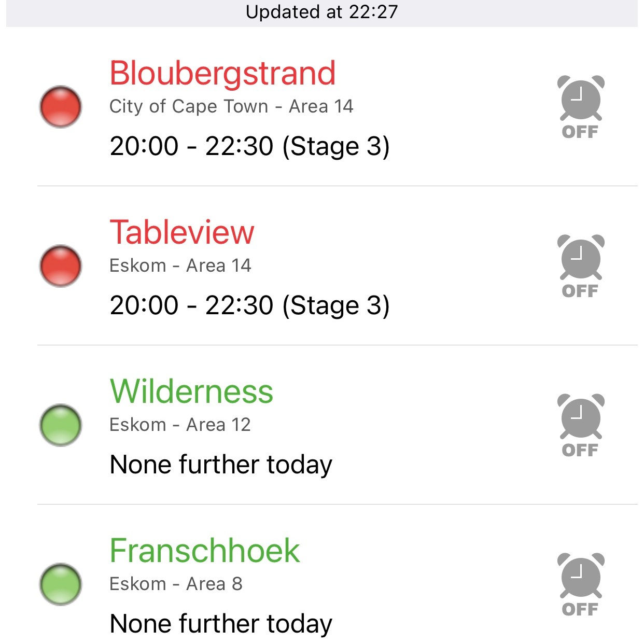The image size is (644, 644).
Task: Tap the "Updated at 22:27" status bar
Action: pos(321,12)
